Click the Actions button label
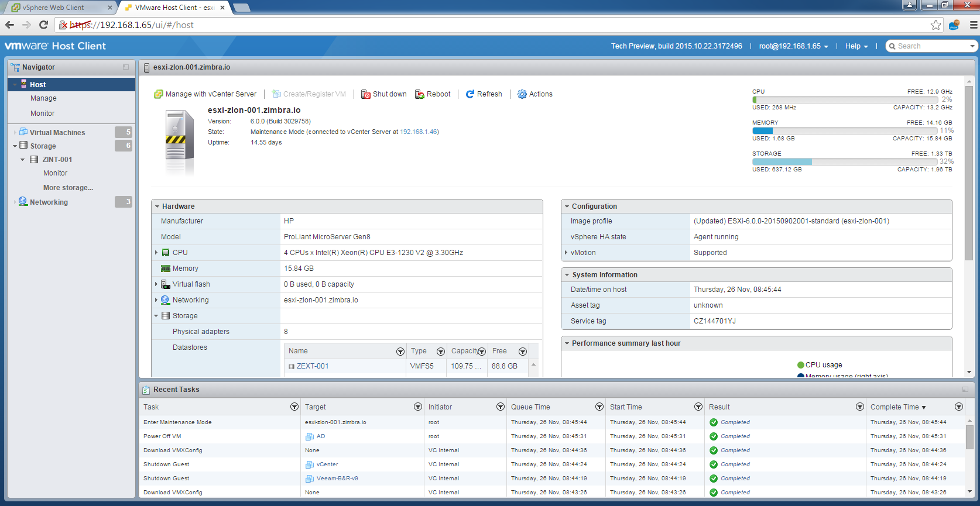 point(541,94)
